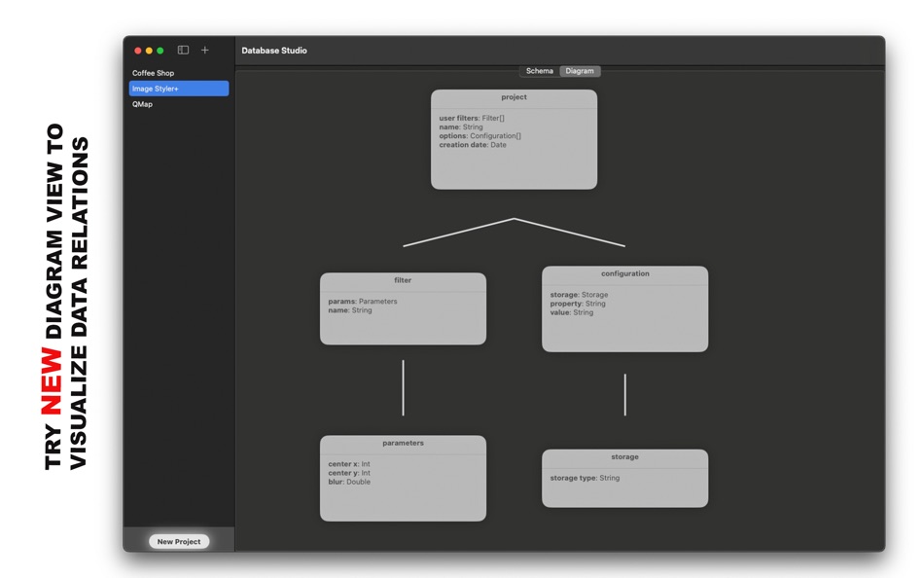Click the 'blur: Double' attribute in parameters
Viewport: 924px width, 578px height.
pos(352,481)
